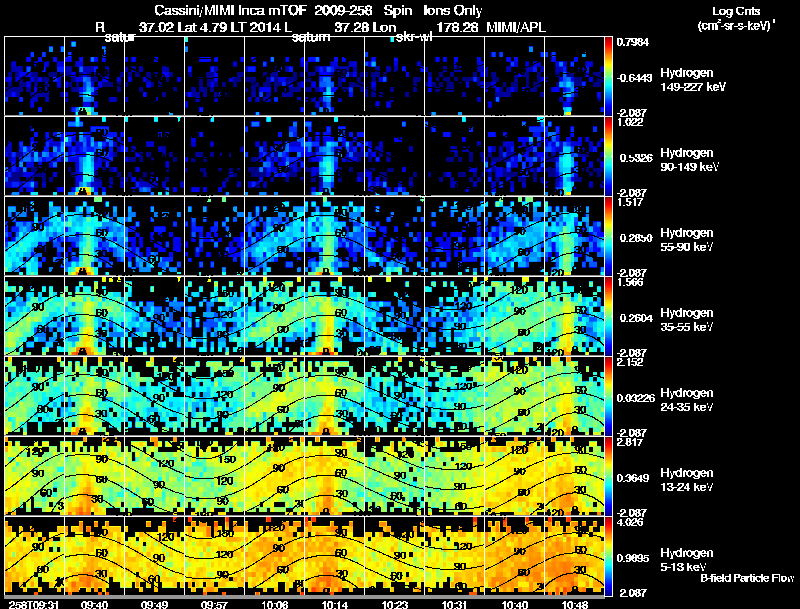Click the 10:06 time axis label
Screen dimensions: 800x609
(x=274, y=604)
